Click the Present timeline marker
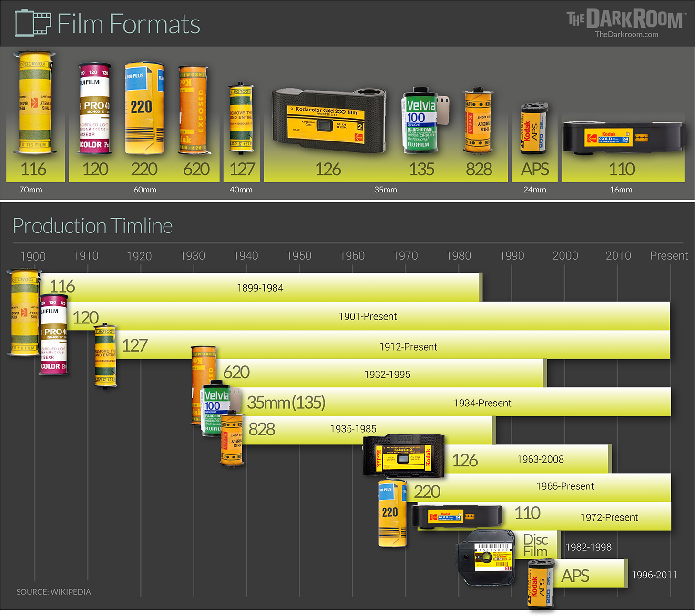 click(x=669, y=255)
